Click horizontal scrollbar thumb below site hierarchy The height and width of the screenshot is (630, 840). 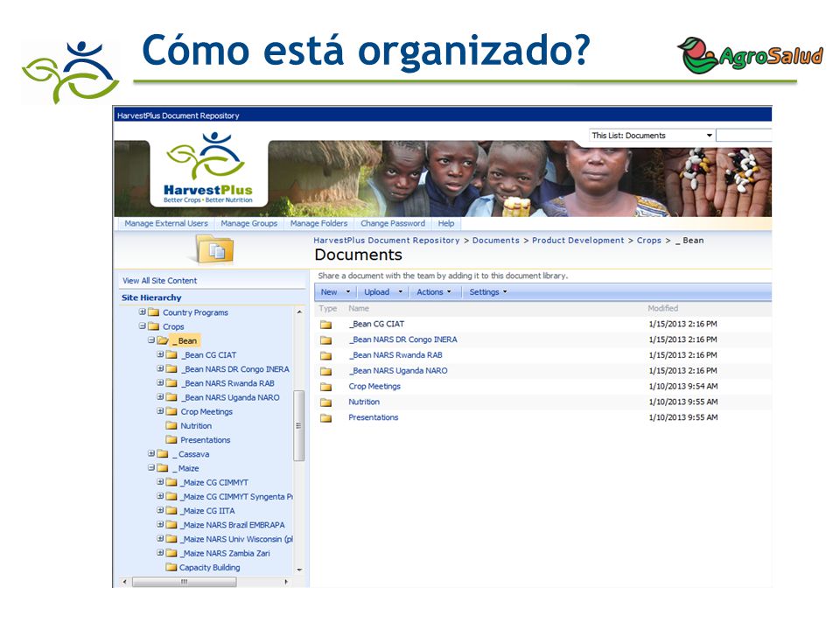pyautogui.click(x=185, y=581)
